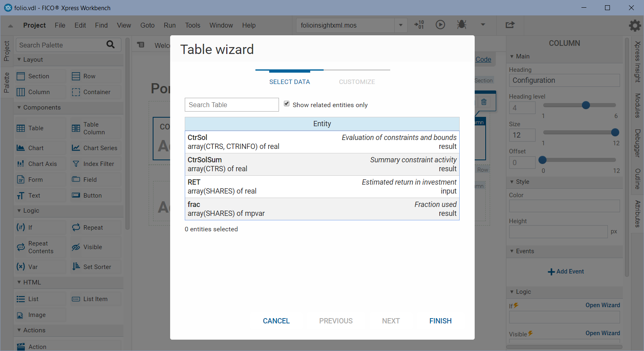
Task: Switch to the Xpress Insight side tab
Action: pos(638,62)
